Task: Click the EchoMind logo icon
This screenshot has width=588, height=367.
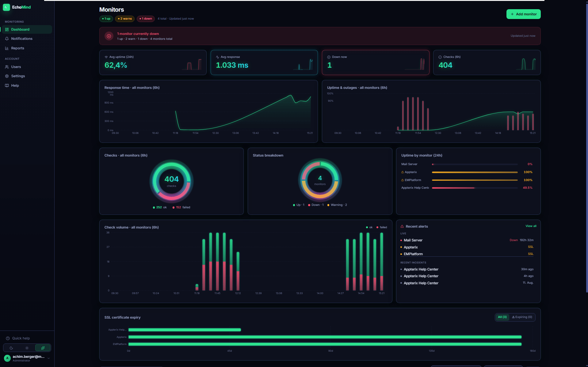Action: point(6,7)
